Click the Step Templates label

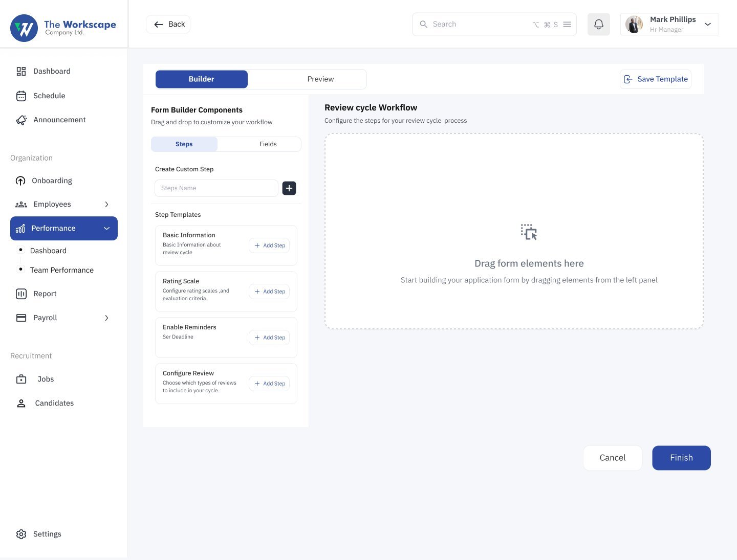178,215
